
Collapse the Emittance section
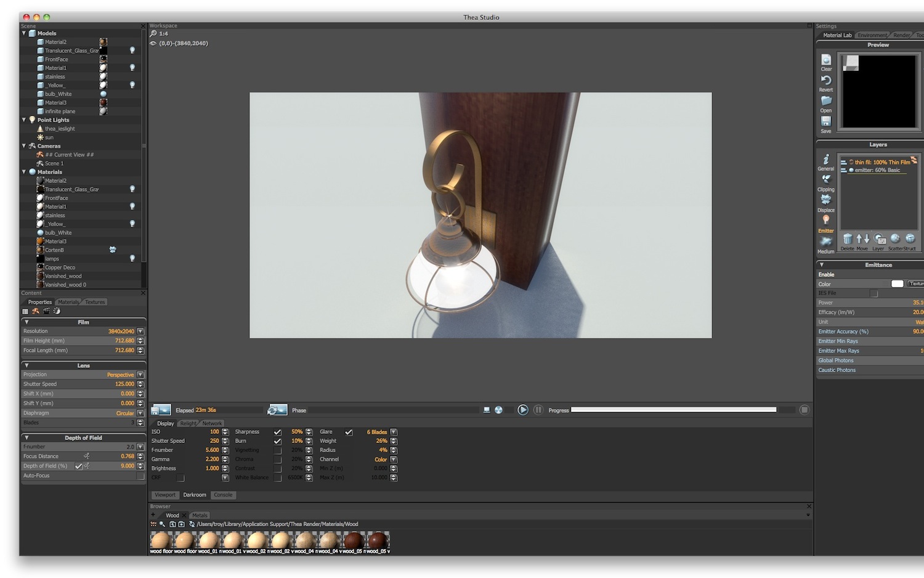(x=821, y=265)
